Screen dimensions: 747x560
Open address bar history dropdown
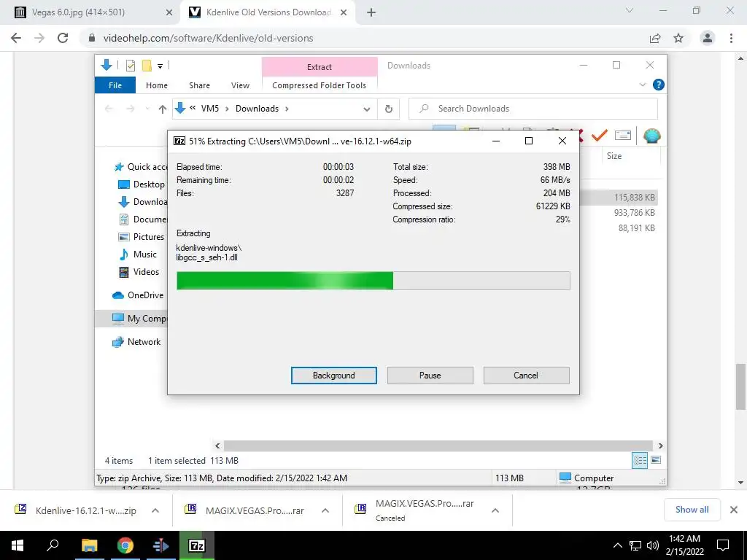[x=367, y=109]
